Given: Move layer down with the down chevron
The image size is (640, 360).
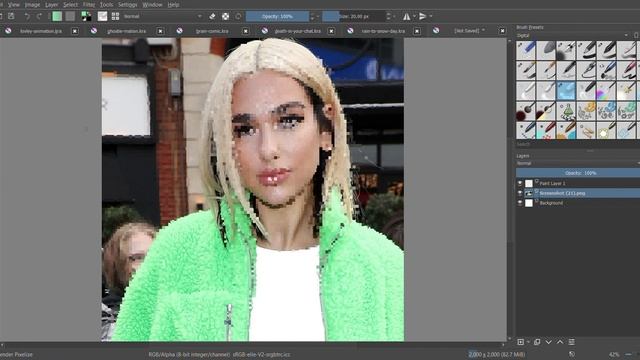Looking at the screenshot, I should [x=549, y=342].
